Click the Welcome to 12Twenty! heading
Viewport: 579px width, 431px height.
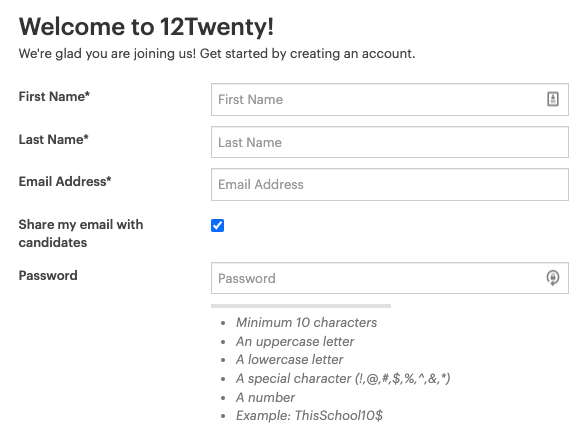[146, 27]
